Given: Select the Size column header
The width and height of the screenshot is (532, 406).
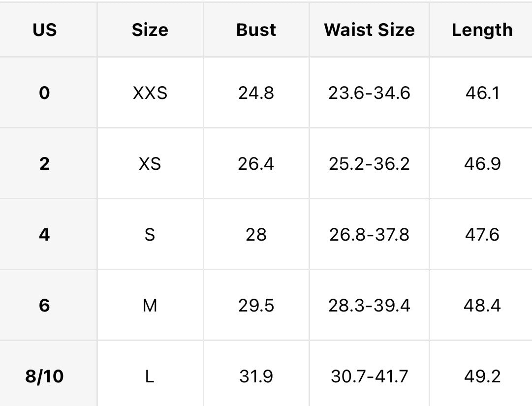Looking at the screenshot, I should click(150, 30).
